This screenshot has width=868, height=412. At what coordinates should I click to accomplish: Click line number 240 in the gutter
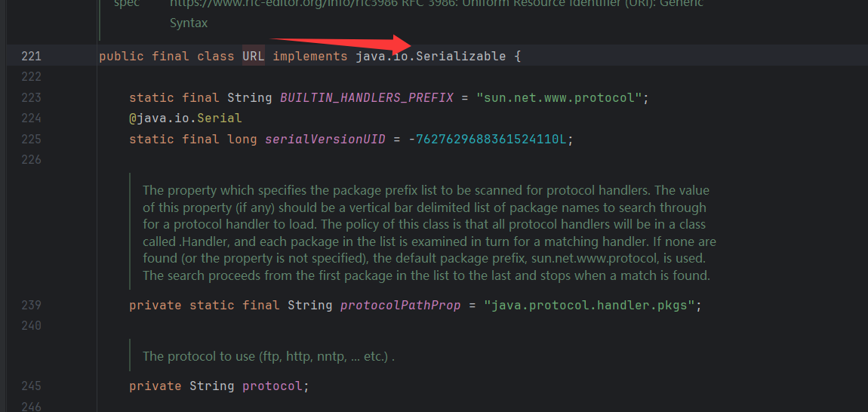[x=32, y=326]
